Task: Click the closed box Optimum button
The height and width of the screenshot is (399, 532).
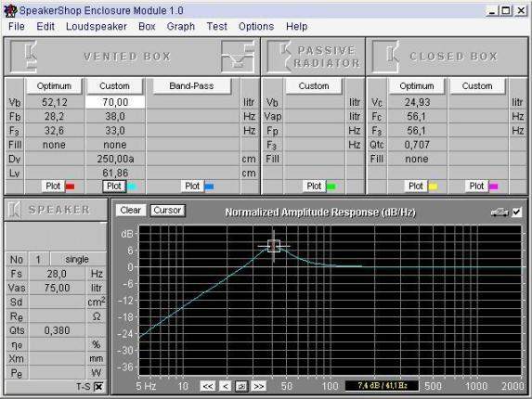Action: pos(417,86)
